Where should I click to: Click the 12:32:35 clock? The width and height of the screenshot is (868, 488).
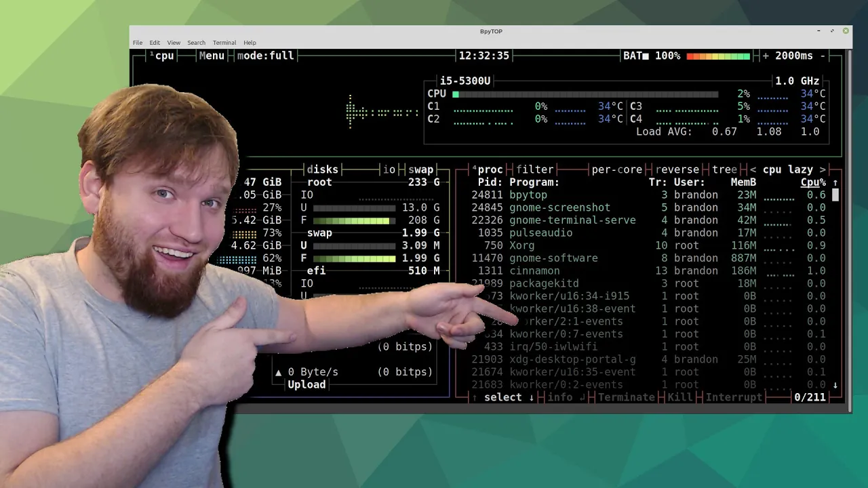(484, 56)
